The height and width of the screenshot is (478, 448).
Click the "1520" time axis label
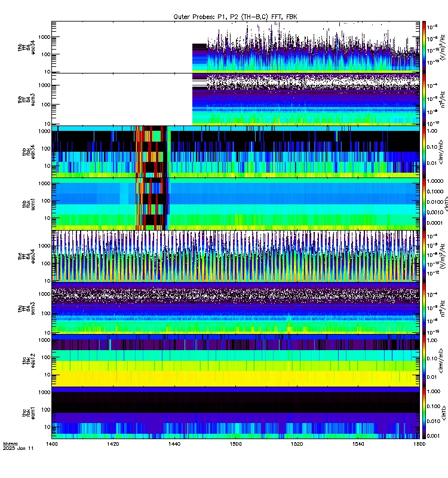(x=297, y=444)
